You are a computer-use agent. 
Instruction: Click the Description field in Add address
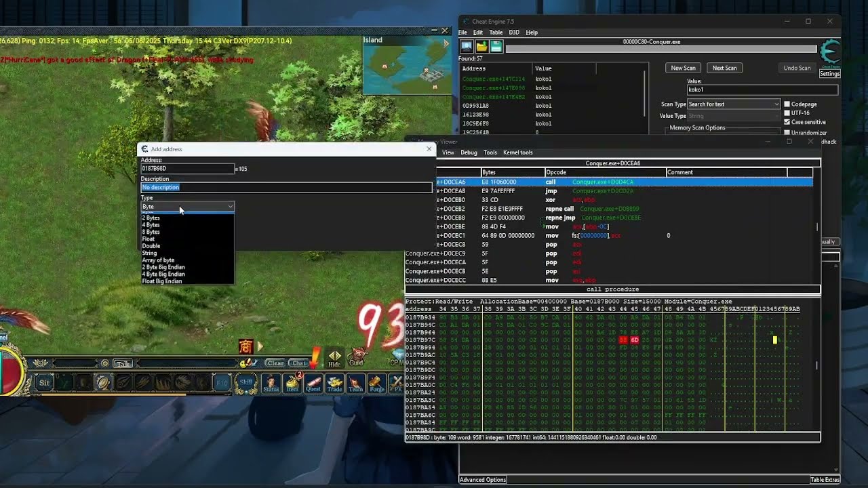[x=286, y=187]
